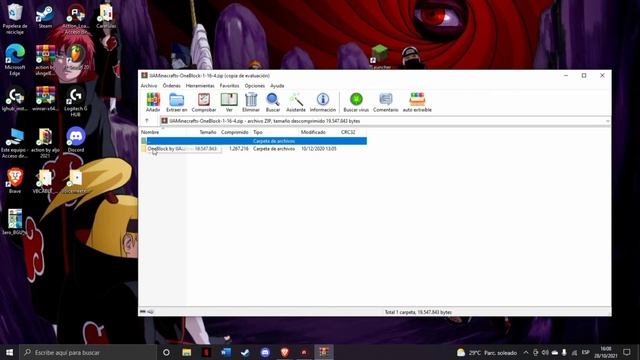Open the weather widget 29°C Parc. soleado

coord(487,353)
